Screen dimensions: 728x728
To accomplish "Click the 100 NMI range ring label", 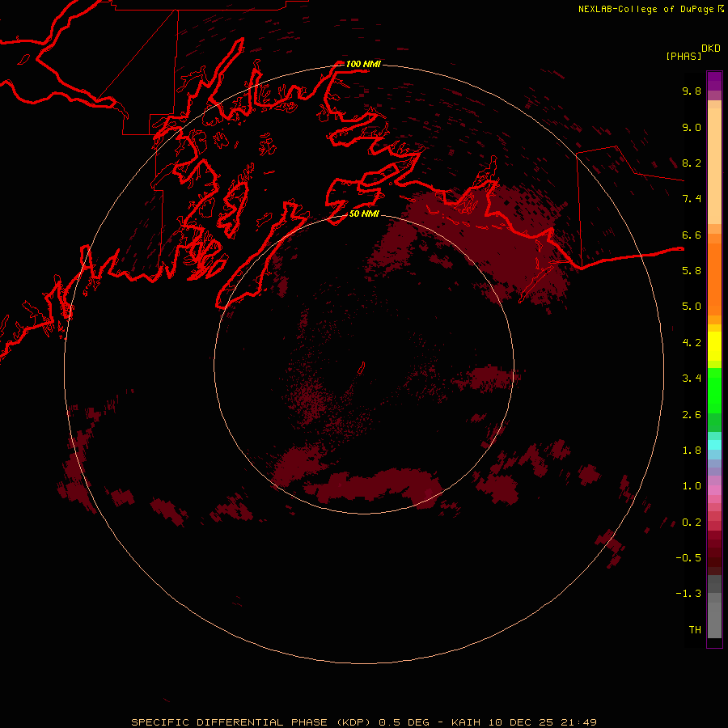I will 363,64.
